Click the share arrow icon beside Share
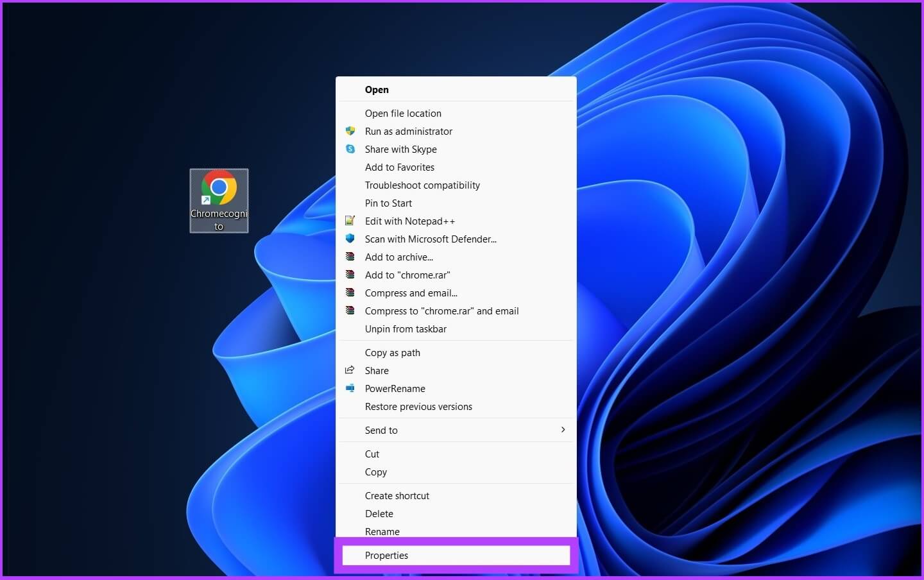Image resolution: width=924 pixels, height=580 pixels. [x=350, y=370]
